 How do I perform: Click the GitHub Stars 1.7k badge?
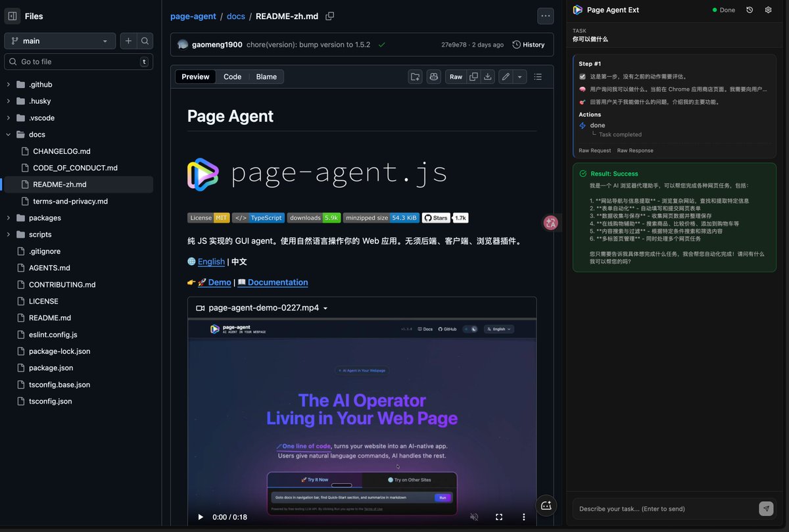pos(445,218)
